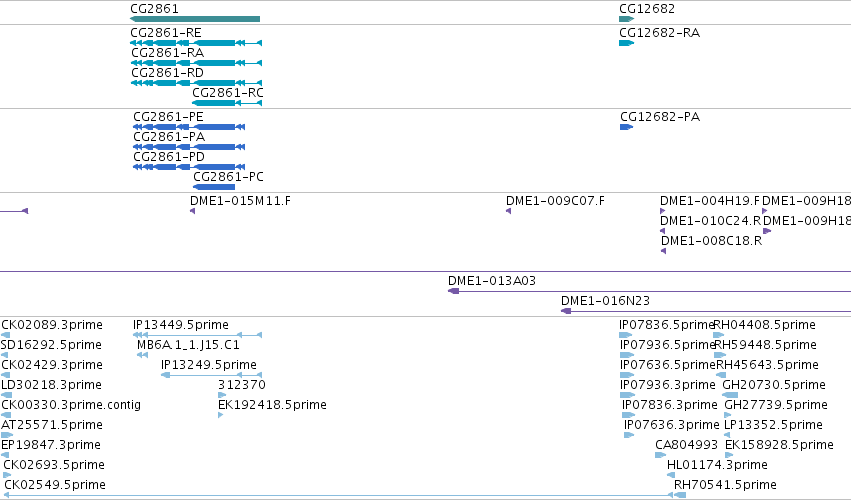Click the DME1-013A03 arrowhead glyph
This screenshot has height=500, width=851.
[x=454, y=291]
